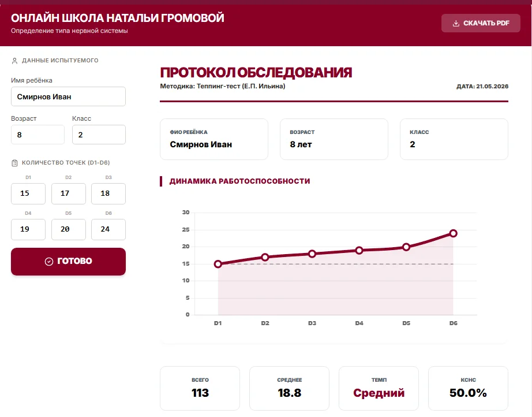Click the D3 x-axis label under chart

312,323
